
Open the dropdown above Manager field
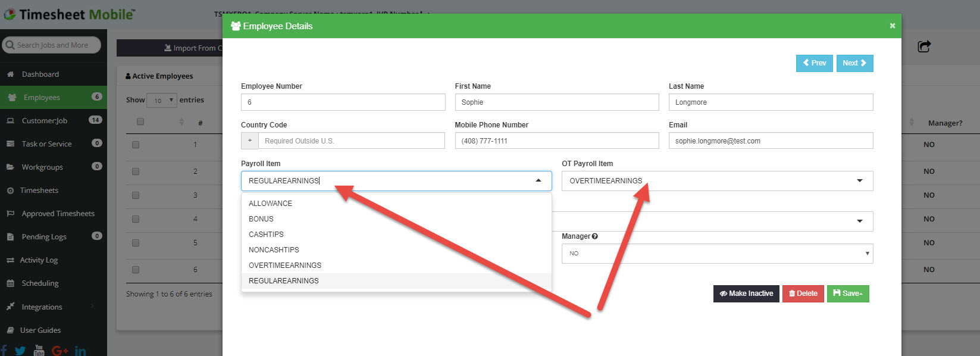(x=713, y=221)
